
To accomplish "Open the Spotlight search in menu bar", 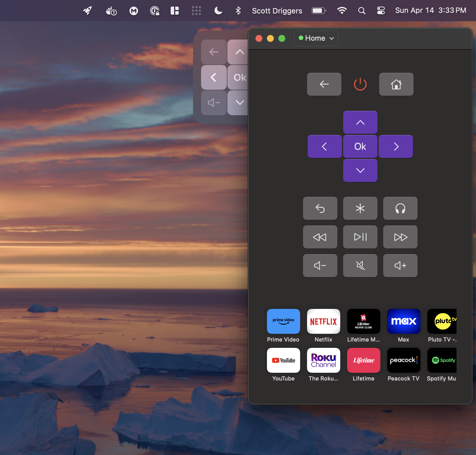I will [361, 11].
